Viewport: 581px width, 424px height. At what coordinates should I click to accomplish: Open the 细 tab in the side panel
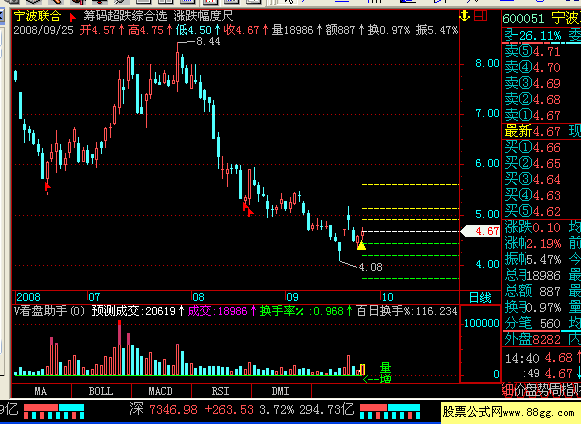[507, 391]
